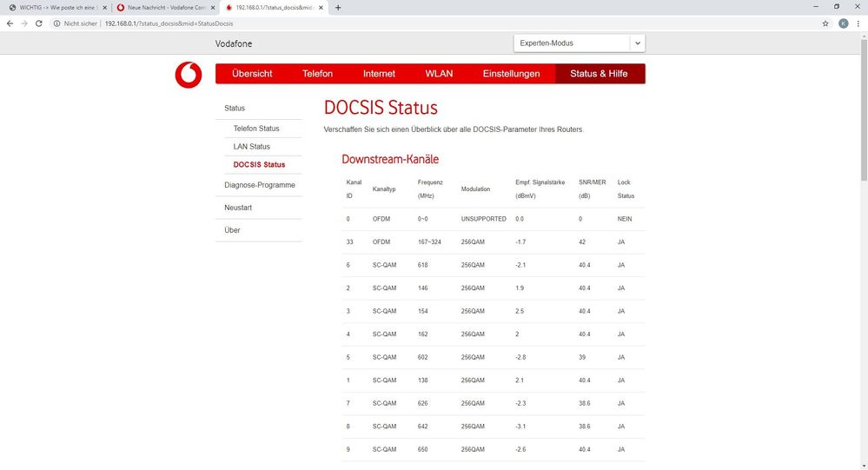Open the Status & Hilfe menu
868x470 pixels.
point(599,74)
